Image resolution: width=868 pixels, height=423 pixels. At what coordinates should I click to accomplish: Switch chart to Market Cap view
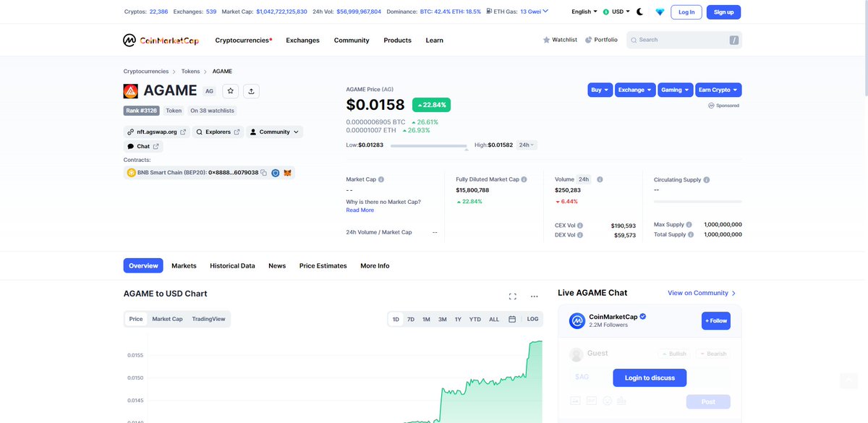coord(167,319)
